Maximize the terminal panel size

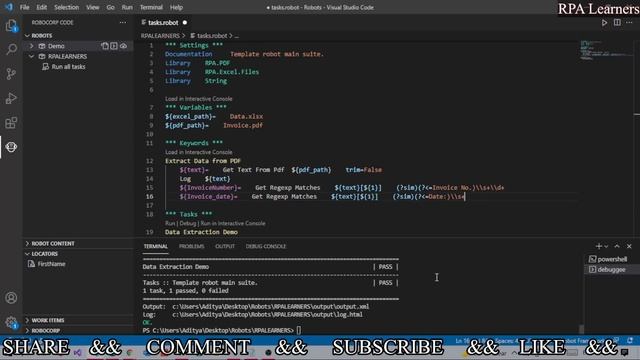(617, 246)
